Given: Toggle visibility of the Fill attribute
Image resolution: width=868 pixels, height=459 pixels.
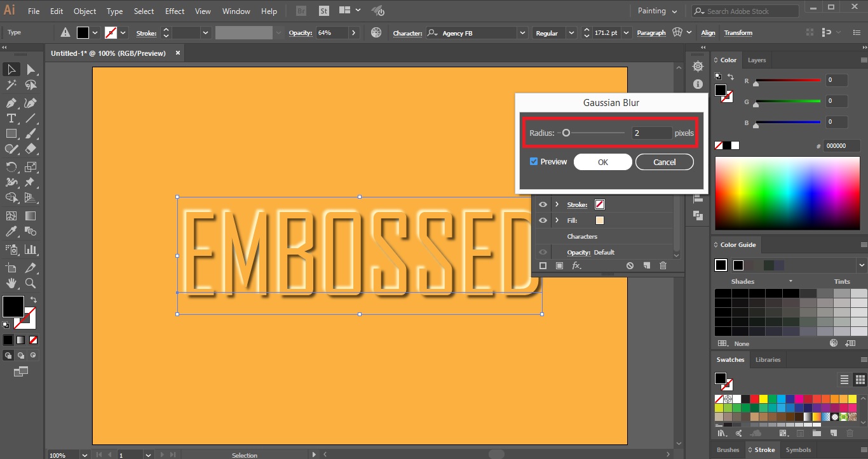Looking at the screenshot, I should (542, 220).
